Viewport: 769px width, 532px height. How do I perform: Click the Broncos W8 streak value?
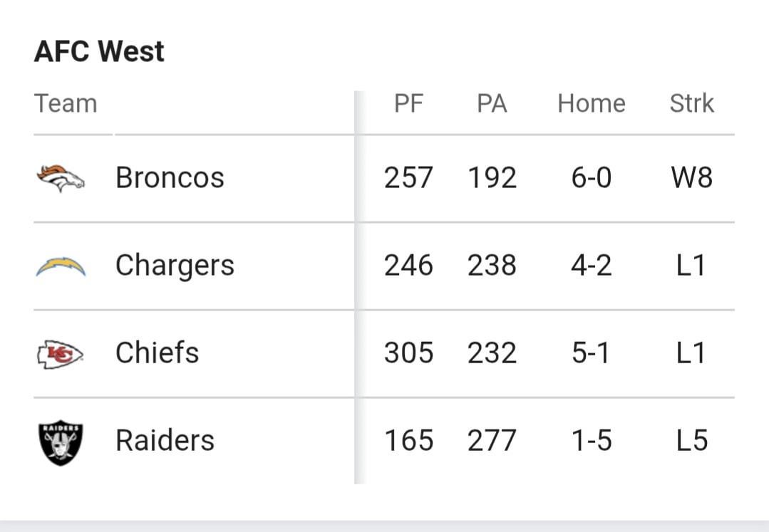click(692, 177)
